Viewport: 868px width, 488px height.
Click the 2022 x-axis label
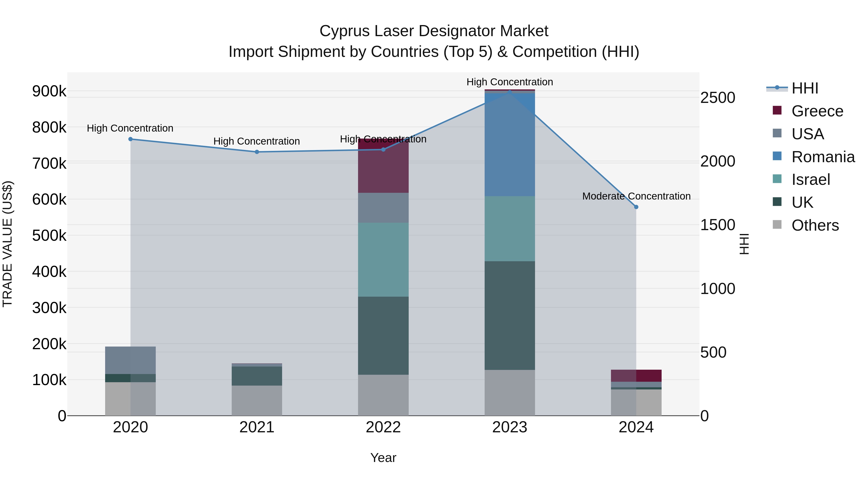(383, 427)
